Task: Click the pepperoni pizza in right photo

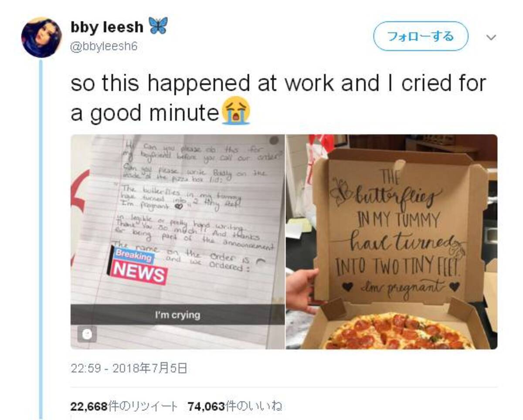Action: click(x=400, y=332)
